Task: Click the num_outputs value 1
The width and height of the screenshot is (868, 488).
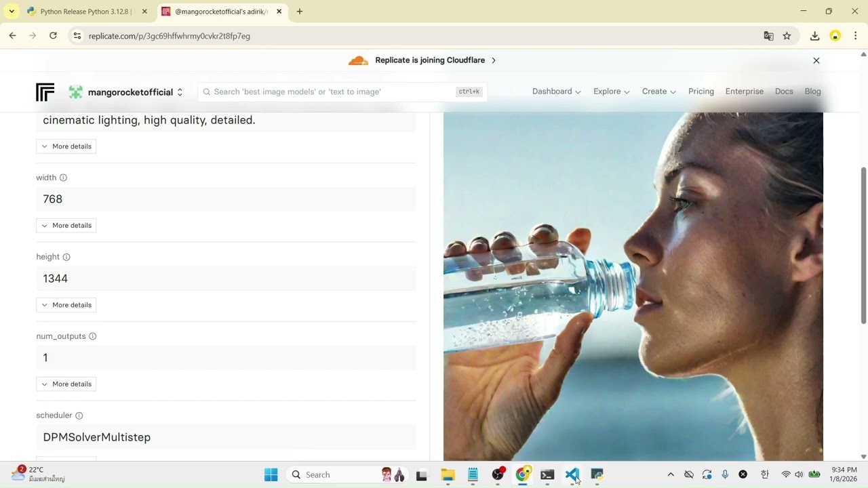Action: click(x=226, y=358)
